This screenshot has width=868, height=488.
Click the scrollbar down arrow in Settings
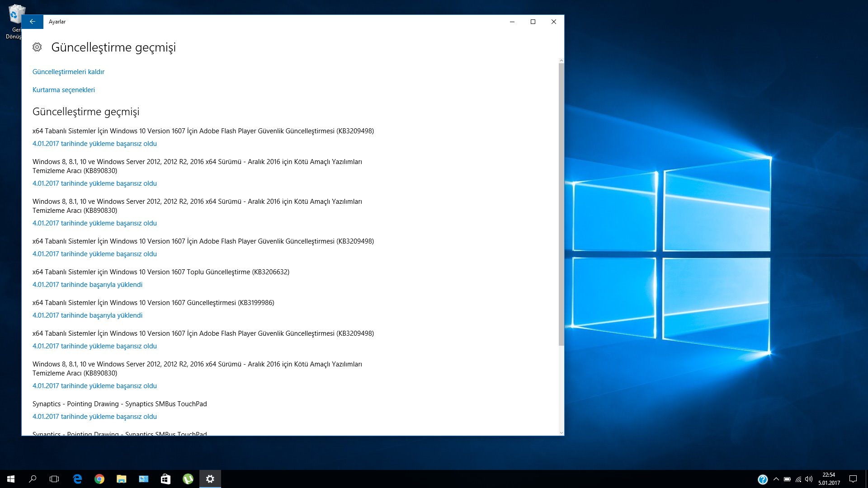[561, 433]
